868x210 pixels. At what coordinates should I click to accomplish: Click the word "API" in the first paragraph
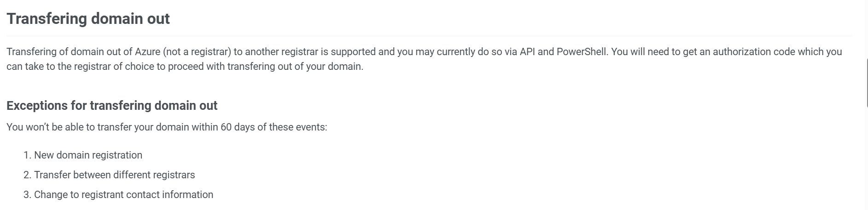pos(527,52)
